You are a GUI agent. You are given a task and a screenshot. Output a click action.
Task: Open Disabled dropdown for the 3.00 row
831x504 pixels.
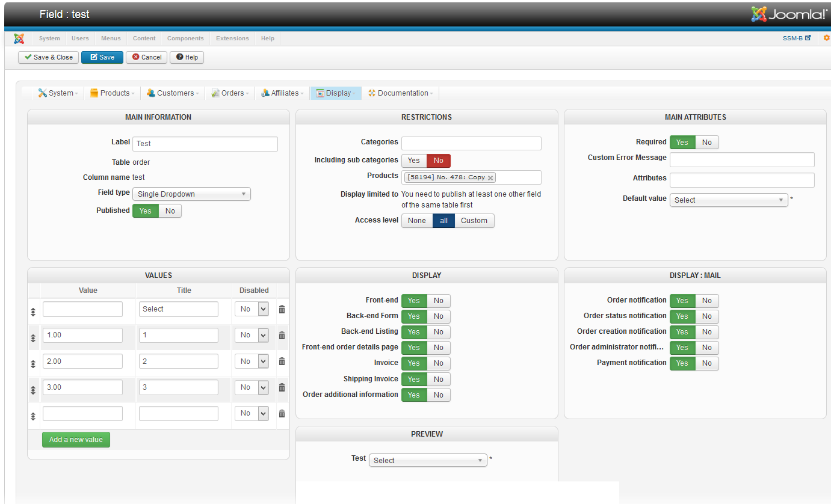pyautogui.click(x=252, y=387)
